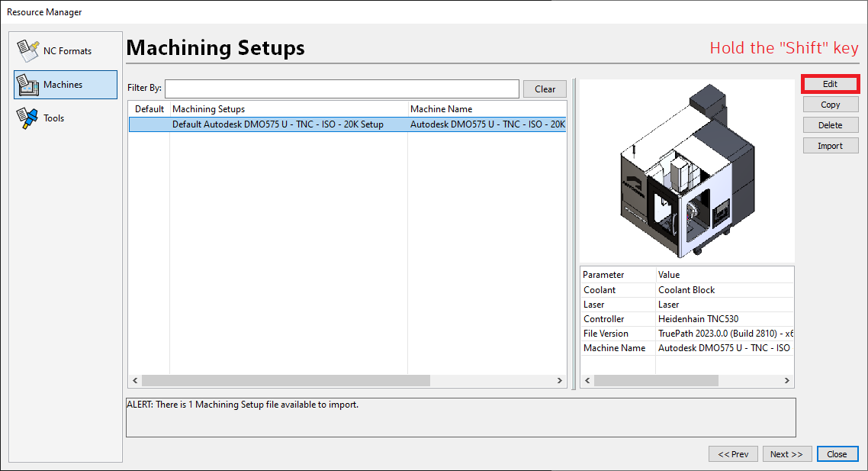Select the Coolant Block value

(x=686, y=290)
